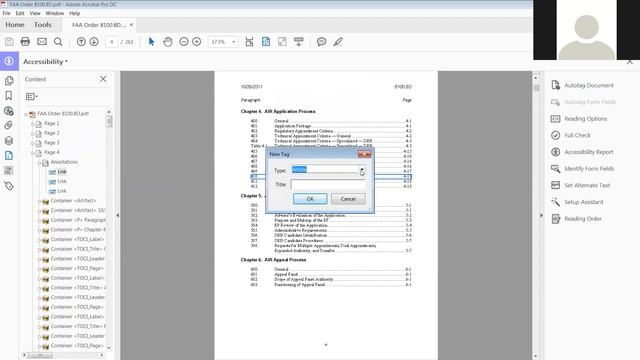Open Read mode toolbar icon
This screenshot has height=360, width=640.
point(298,42)
